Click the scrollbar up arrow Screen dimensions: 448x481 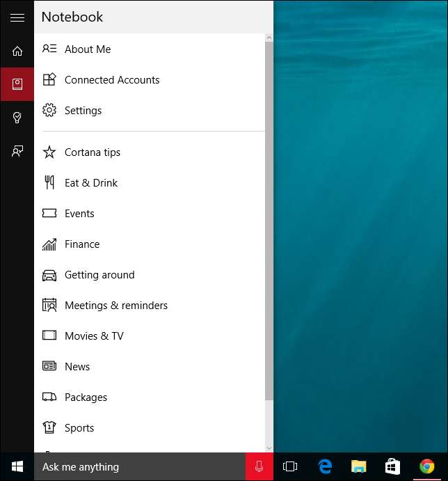point(269,38)
